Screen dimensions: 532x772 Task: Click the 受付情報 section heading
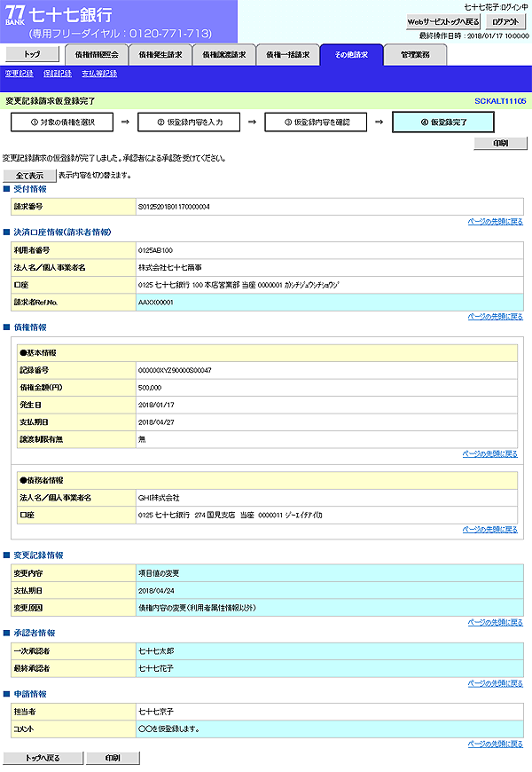pos(30,189)
